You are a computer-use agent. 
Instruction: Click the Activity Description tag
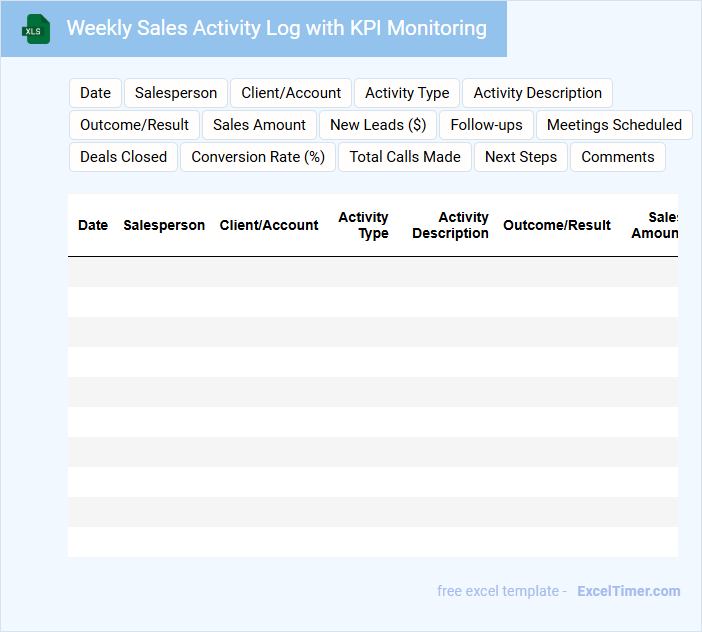[537, 93]
